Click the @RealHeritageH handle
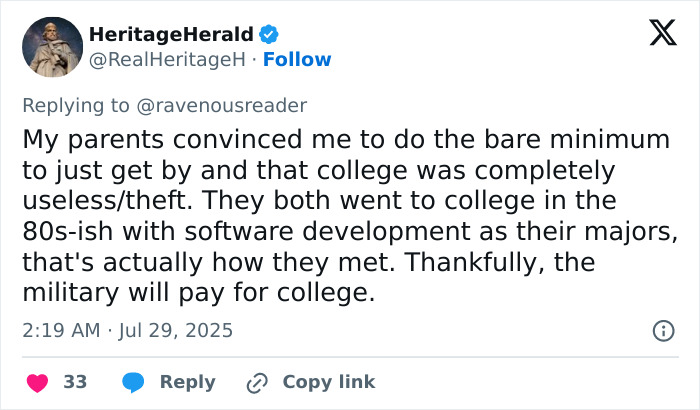The height and width of the screenshot is (410, 700). (167, 59)
